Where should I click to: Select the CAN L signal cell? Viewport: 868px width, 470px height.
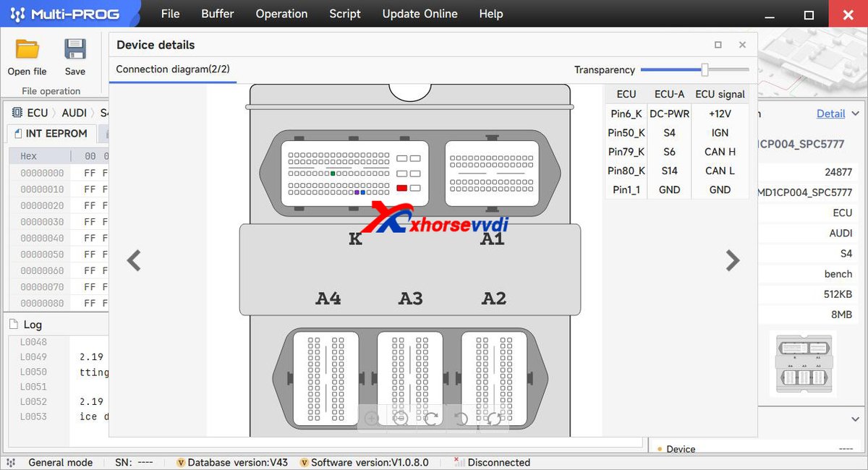point(720,171)
